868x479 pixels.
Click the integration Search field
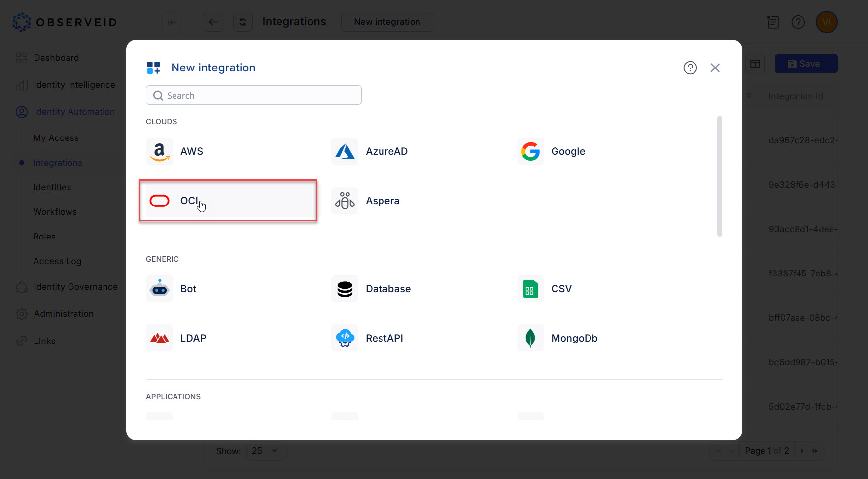tap(253, 95)
